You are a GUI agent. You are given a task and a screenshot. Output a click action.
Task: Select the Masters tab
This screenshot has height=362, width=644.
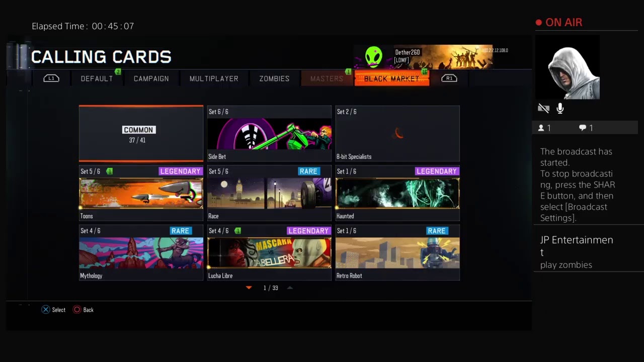click(x=327, y=78)
